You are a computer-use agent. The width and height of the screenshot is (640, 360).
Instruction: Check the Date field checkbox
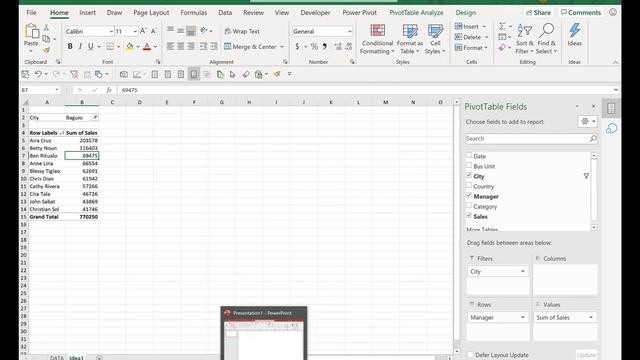tap(469, 156)
